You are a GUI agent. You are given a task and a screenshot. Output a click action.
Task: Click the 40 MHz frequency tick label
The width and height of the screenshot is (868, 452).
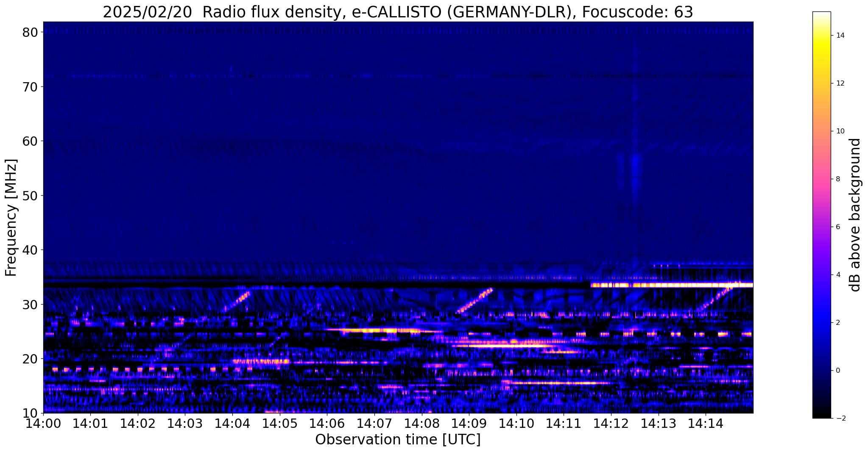click(x=30, y=250)
